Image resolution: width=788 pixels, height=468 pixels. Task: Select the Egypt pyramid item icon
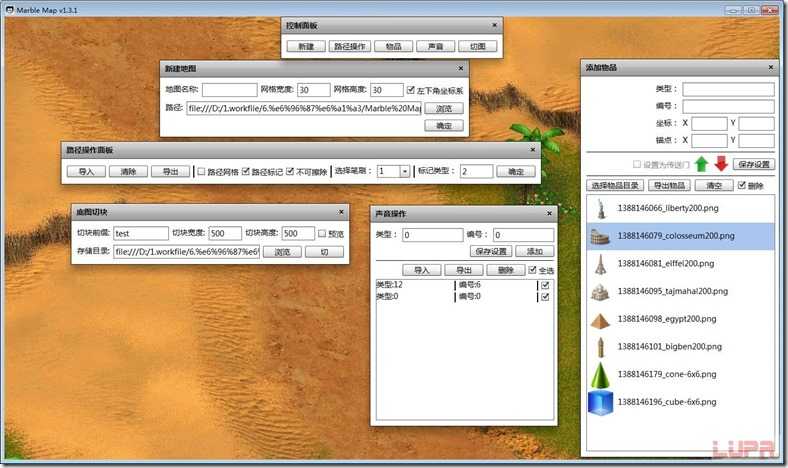pyautogui.click(x=600, y=320)
